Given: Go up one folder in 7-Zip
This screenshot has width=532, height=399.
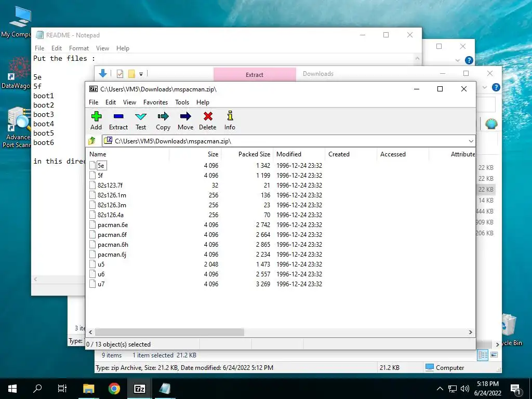Looking at the screenshot, I should click(x=92, y=141).
